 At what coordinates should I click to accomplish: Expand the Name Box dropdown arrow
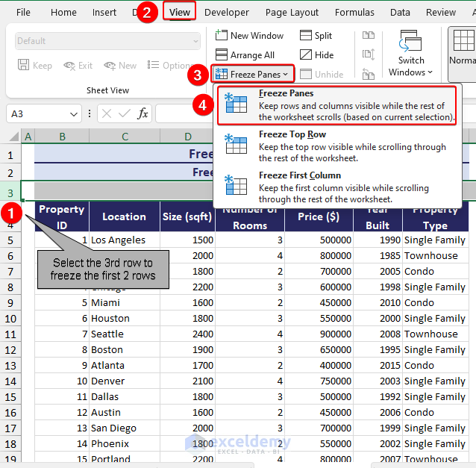[73, 114]
